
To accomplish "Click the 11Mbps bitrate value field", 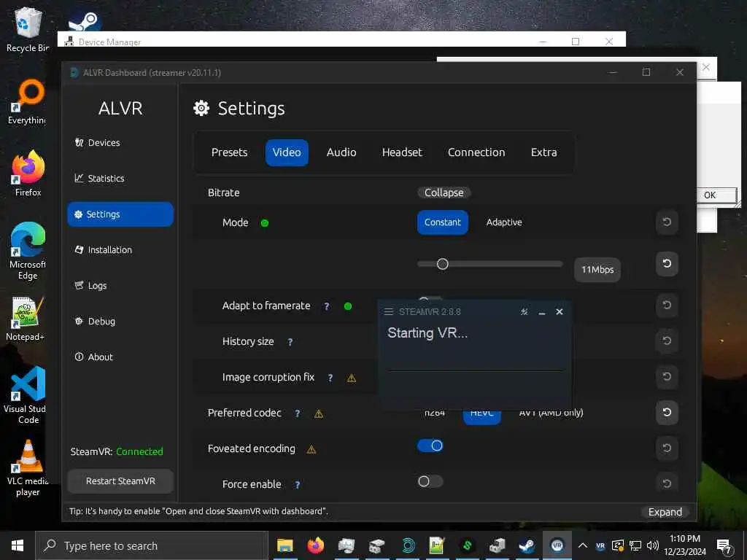I will (x=597, y=270).
